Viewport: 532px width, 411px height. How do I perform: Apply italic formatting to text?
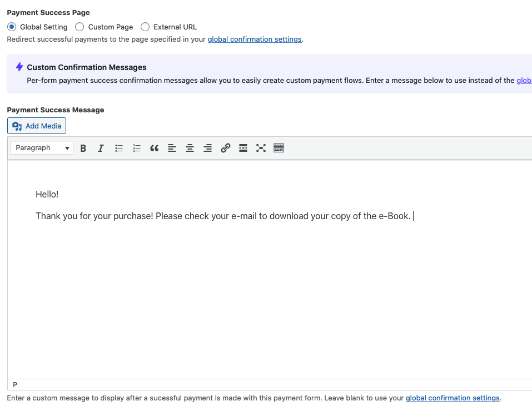[101, 148]
